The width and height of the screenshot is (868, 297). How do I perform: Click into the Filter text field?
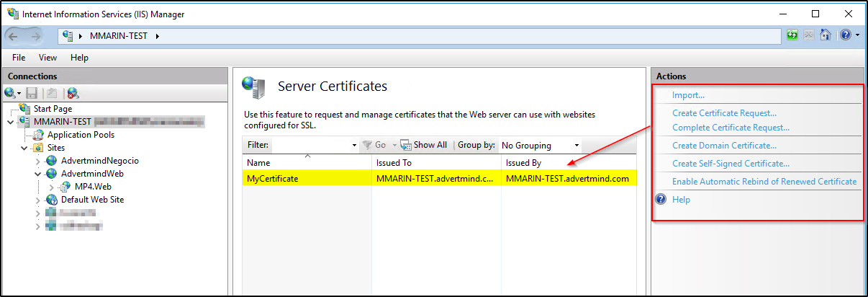[311, 145]
